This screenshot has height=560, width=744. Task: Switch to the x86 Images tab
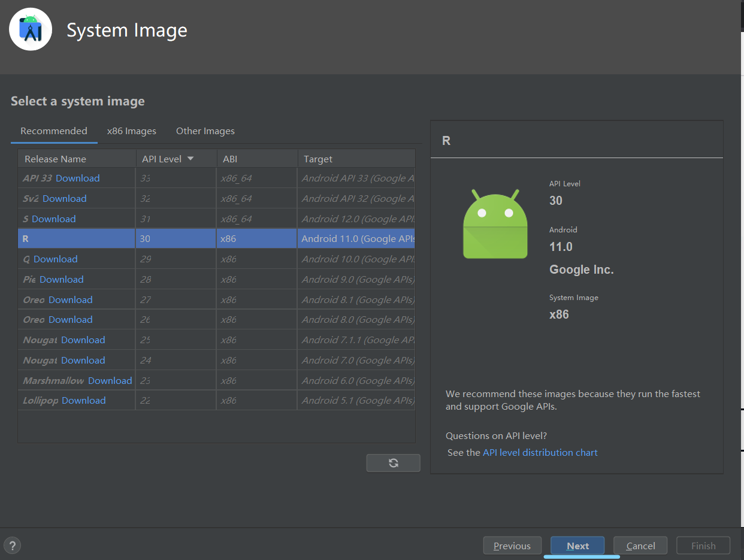(x=132, y=131)
